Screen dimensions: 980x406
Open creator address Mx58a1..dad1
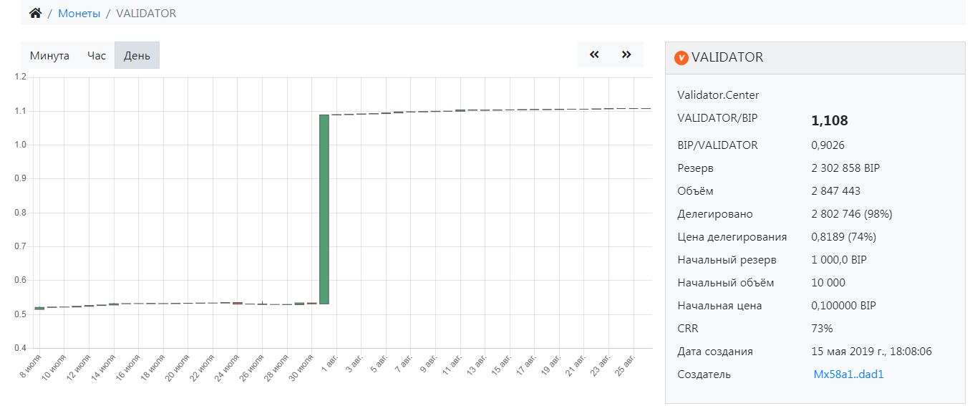[848, 374]
